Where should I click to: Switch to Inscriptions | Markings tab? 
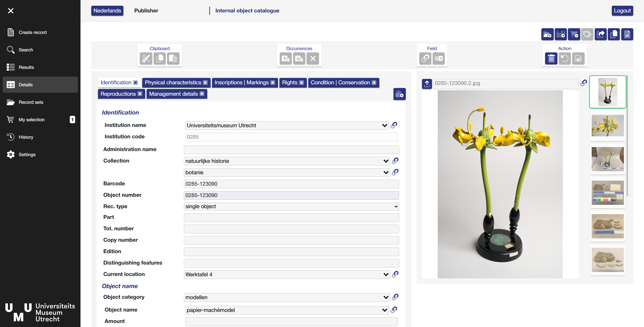[x=241, y=83]
